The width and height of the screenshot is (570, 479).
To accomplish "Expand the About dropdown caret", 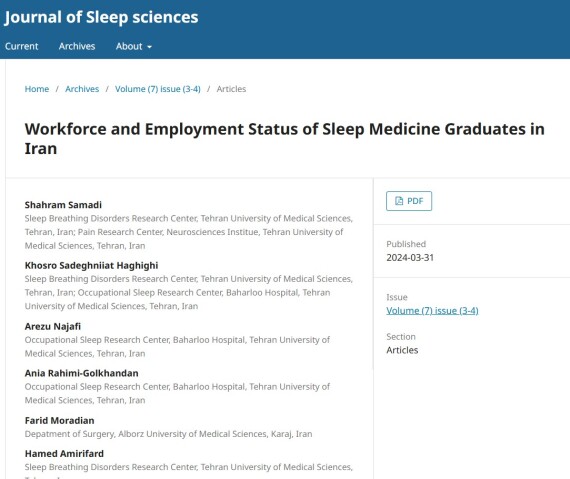I will click(149, 47).
